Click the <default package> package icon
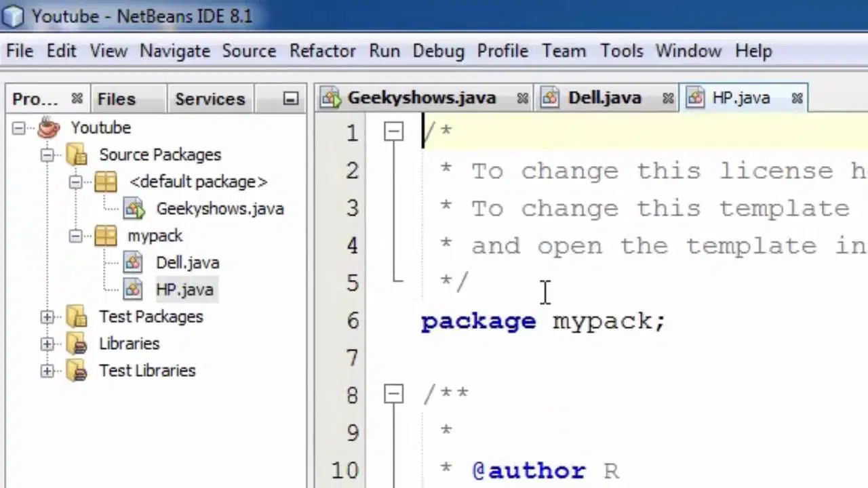868x488 pixels. click(x=106, y=182)
